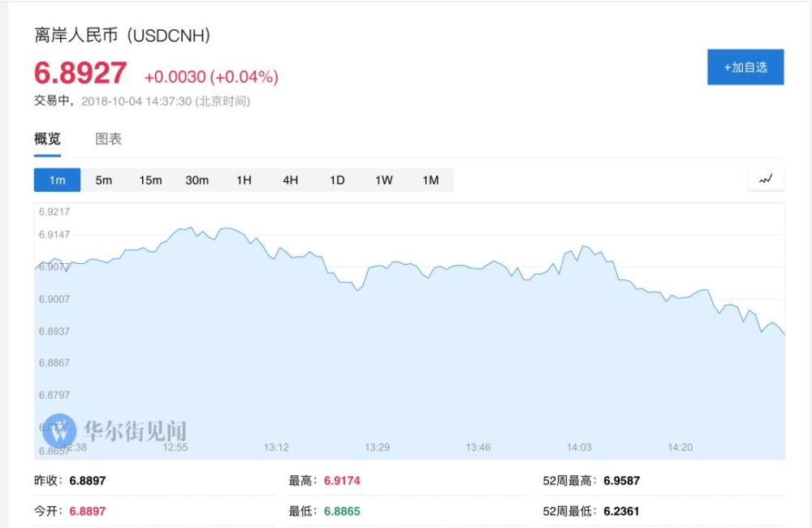Choose the 1W timeframe

coord(384,180)
